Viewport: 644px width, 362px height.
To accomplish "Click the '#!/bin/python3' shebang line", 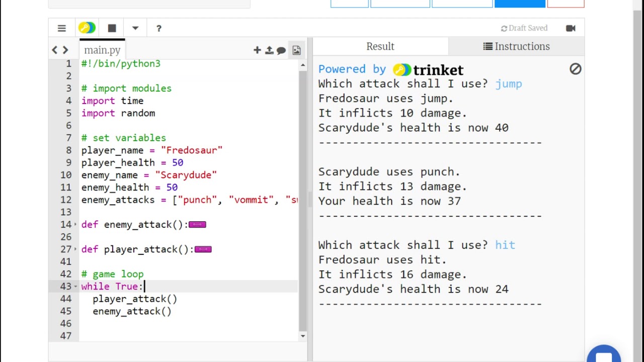I will tap(121, 64).
